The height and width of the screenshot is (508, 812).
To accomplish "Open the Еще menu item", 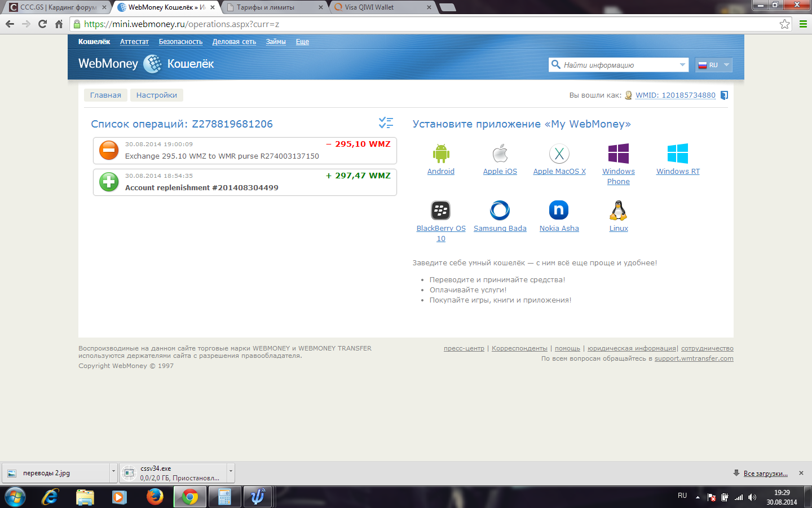I will pyautogui.click(x=302, y=42).
